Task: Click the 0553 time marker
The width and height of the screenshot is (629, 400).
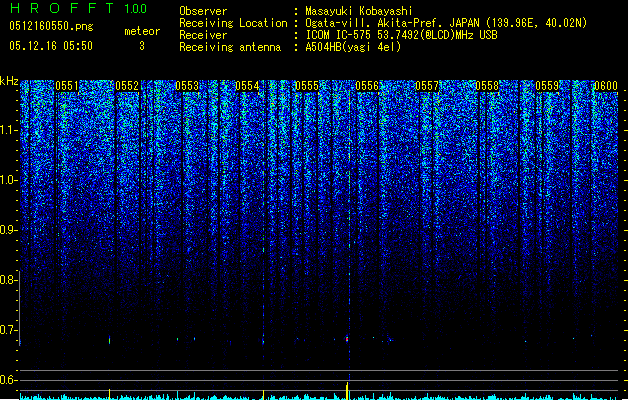Action: [187, 86]
